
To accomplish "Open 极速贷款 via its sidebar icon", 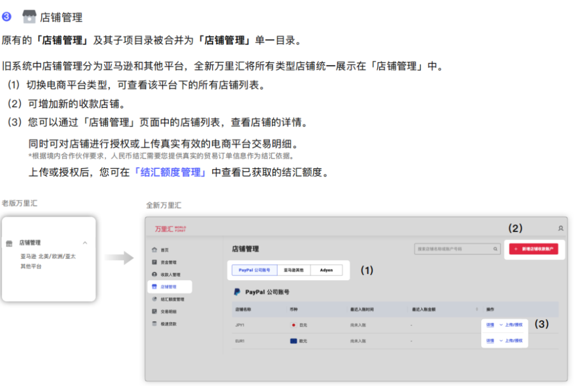I will point(154,321).
